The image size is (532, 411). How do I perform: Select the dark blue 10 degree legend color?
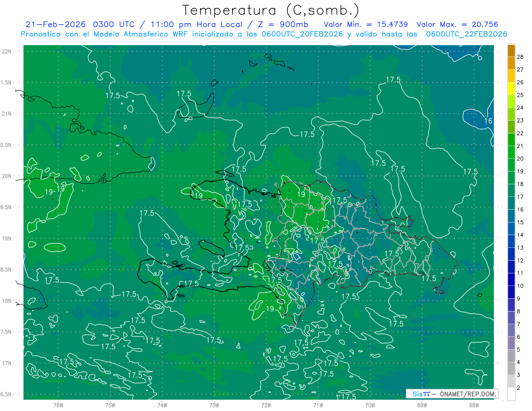pos(511,280)
